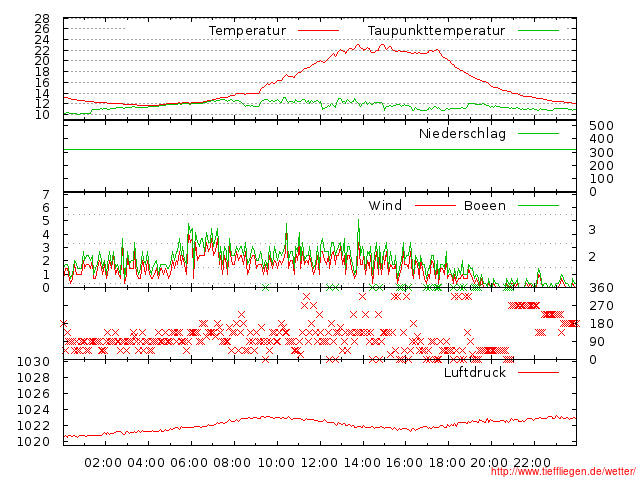
Task: Click the 180 wind direction axis value
Action: [601, 324]
